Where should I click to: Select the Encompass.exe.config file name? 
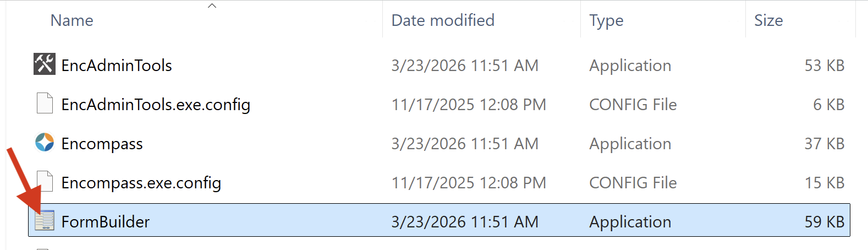141,183
